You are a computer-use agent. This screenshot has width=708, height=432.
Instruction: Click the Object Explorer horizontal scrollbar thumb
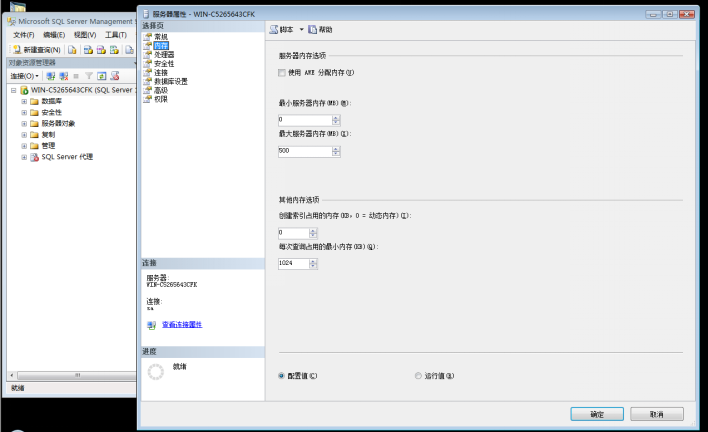(77, 376)
